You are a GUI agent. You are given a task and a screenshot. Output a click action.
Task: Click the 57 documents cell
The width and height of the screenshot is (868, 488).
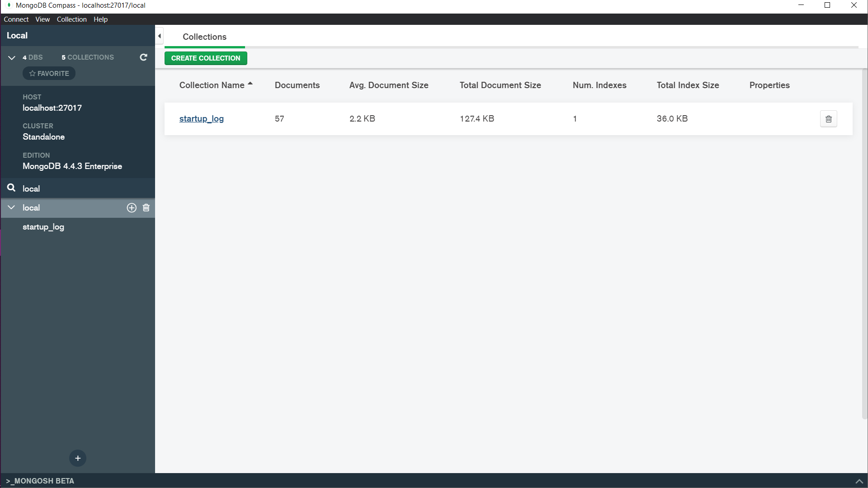pyautogui.click(x=279, y=119)
